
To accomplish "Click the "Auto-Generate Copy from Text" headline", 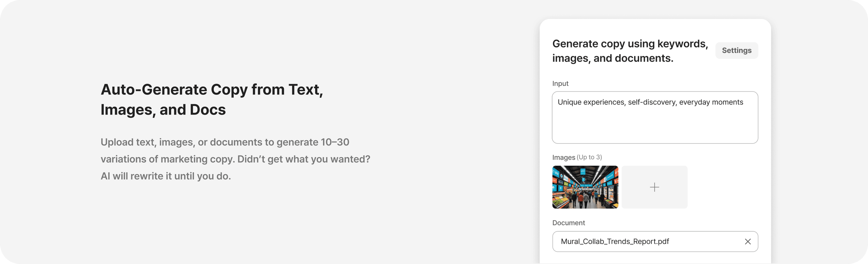I will pos(212,90).
